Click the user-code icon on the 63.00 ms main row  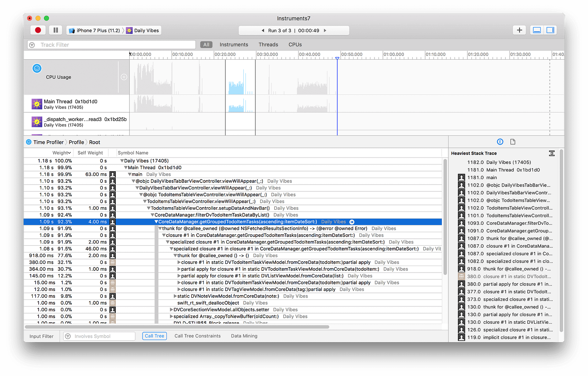[112, 174]
